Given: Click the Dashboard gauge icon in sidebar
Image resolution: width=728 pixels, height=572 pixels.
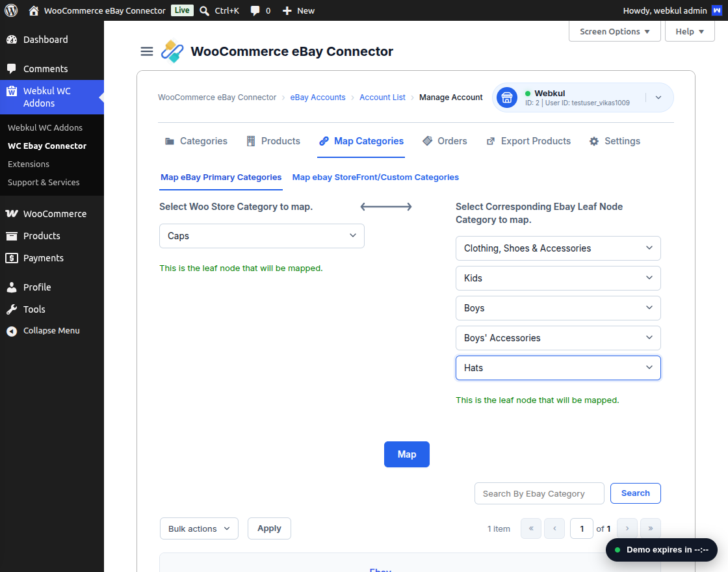Looking at the screenshot, I should coord(12,40).
